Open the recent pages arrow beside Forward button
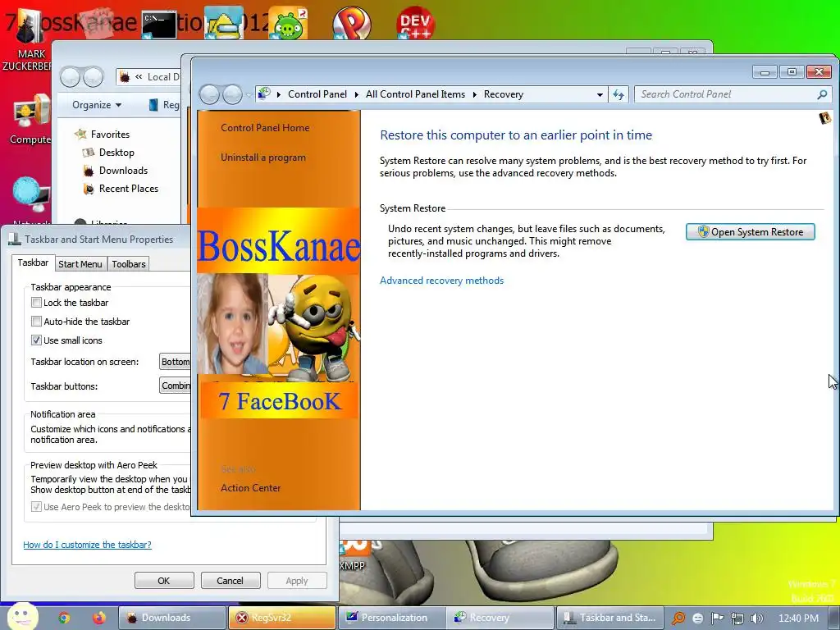Screen dimensions: 840x630 (249, 95)
